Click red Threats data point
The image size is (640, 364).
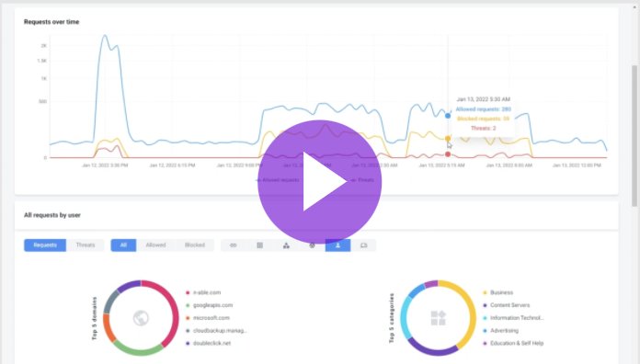click(448, 154)
